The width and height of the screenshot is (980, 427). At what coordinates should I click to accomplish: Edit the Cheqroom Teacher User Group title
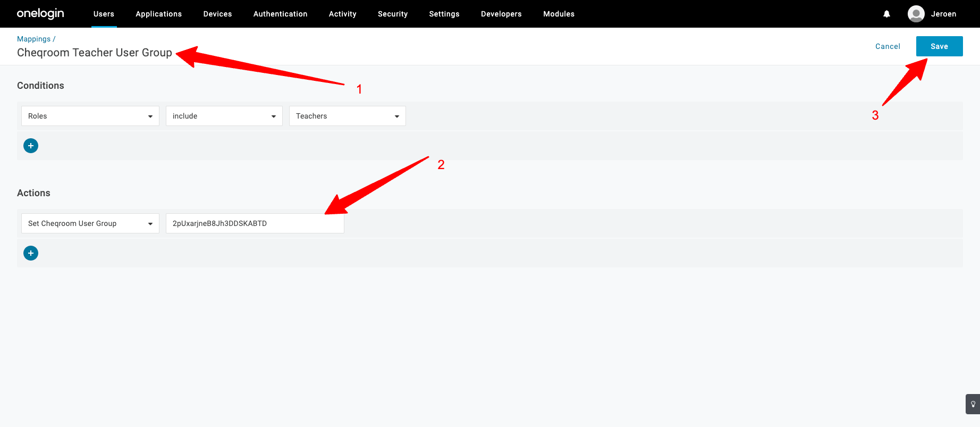95,53
